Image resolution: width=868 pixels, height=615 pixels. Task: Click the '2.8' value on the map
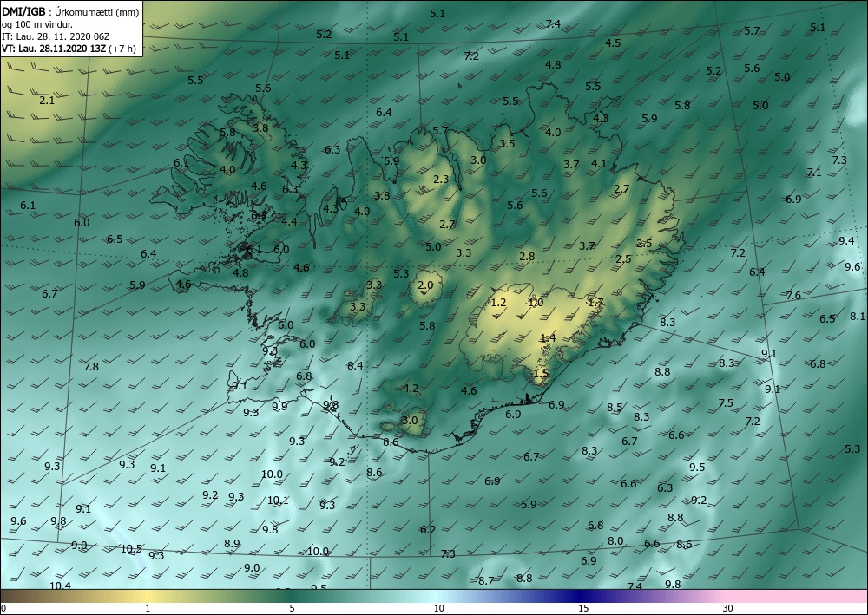527,257
